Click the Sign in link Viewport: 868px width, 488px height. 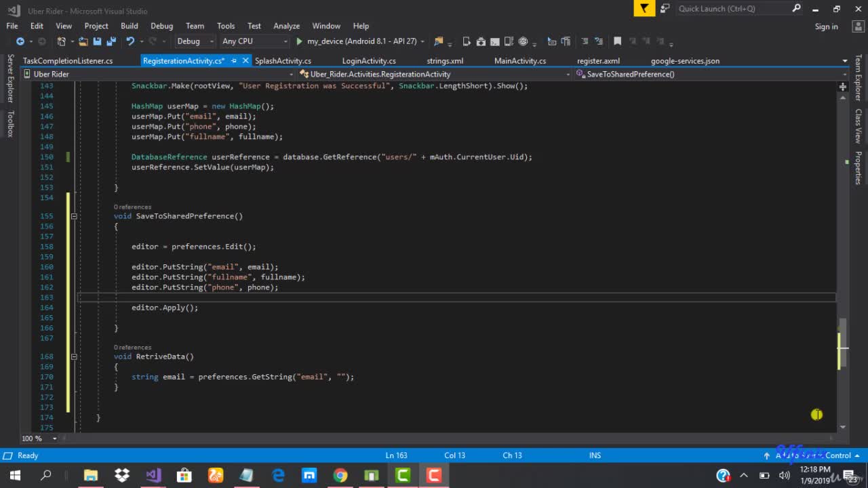coord(826,26)
